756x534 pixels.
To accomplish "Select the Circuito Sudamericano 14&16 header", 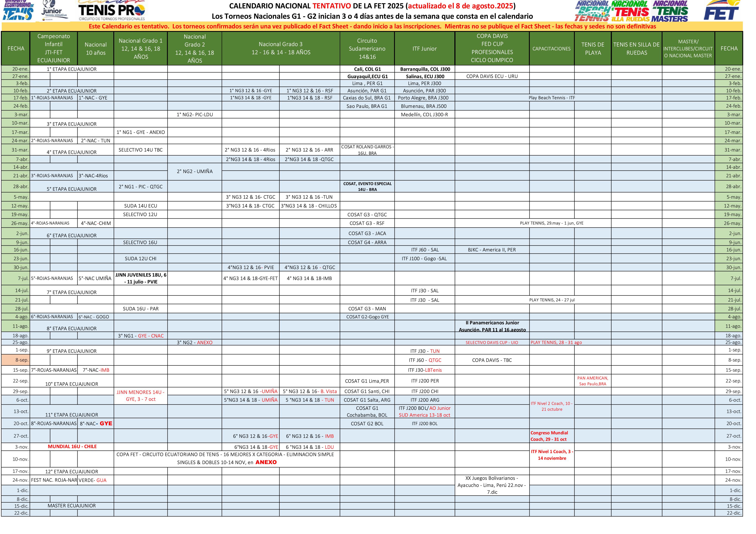I will coord(367,49).
